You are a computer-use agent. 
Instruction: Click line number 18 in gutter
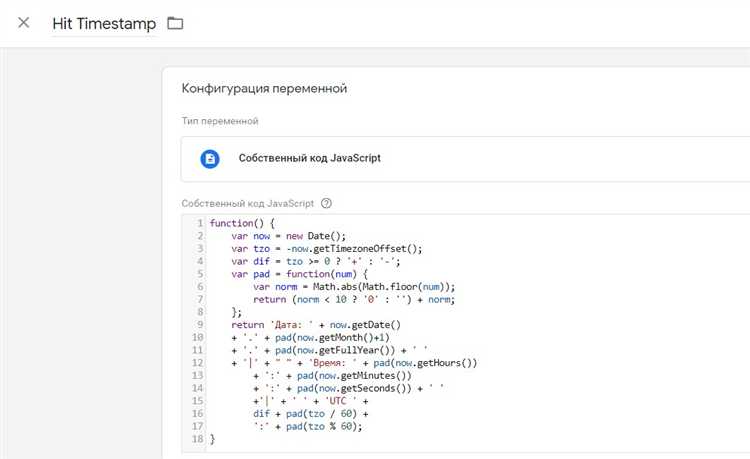[198, 438]
